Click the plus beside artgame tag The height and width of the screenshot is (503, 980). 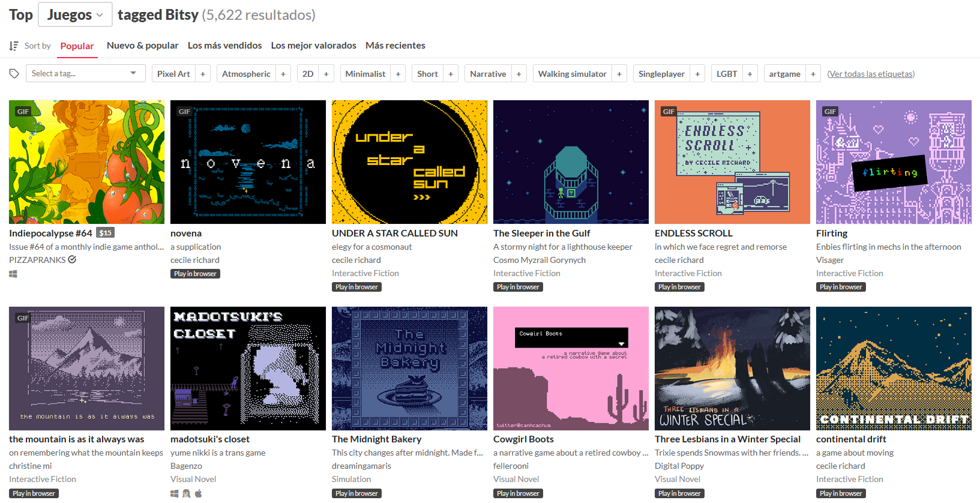click(813, 74)
